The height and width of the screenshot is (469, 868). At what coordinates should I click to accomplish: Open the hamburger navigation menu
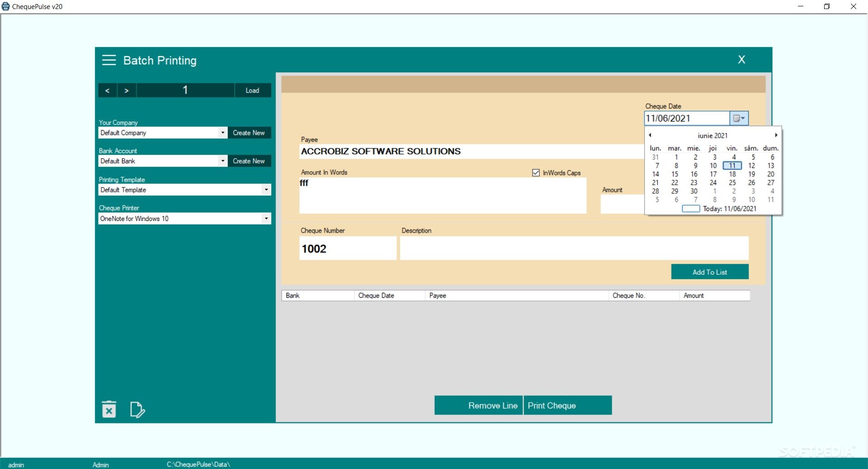[108, 60]
